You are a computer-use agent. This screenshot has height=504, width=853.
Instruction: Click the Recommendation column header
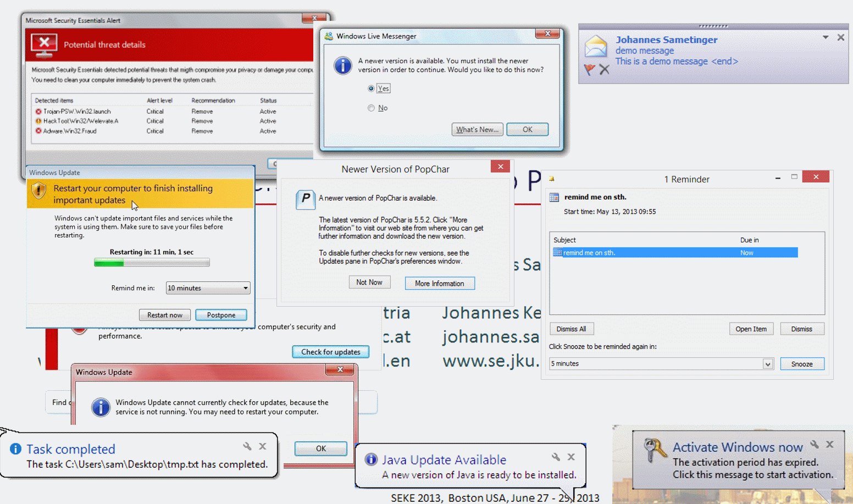pyautogui.click(x=213, y=101)
